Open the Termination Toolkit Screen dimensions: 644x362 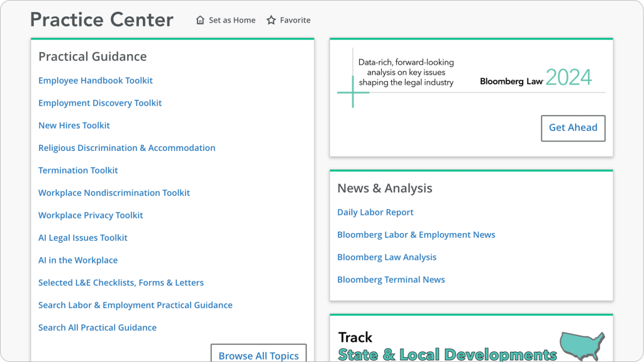pos(78,170)
